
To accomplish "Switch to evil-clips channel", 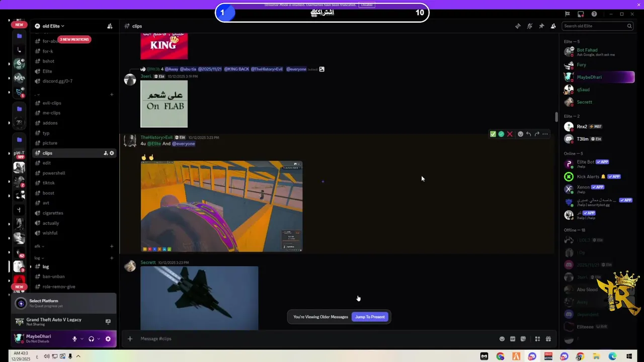I will click(74, 103).
